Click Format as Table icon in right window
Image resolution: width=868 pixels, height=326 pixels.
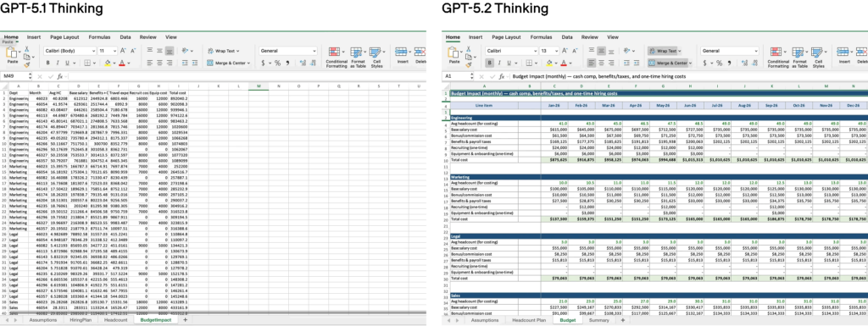798,52
